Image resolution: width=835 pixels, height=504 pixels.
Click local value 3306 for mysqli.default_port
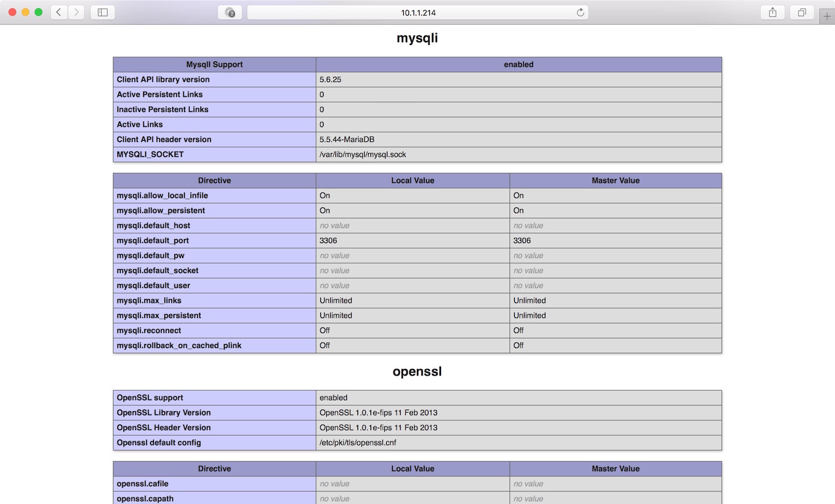coord(328,241)
